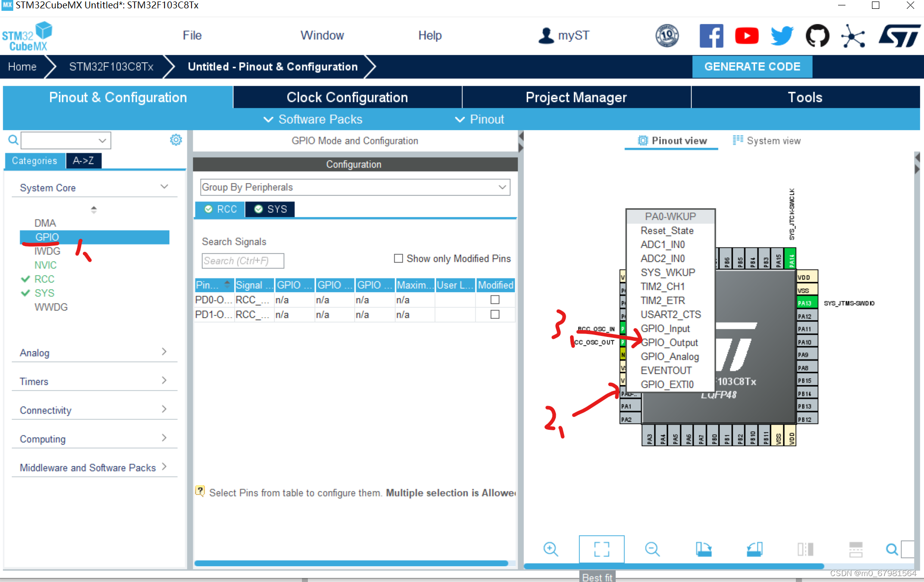Select NVIC in System Core list
924x582 pixels.
(x=46, y=265)
